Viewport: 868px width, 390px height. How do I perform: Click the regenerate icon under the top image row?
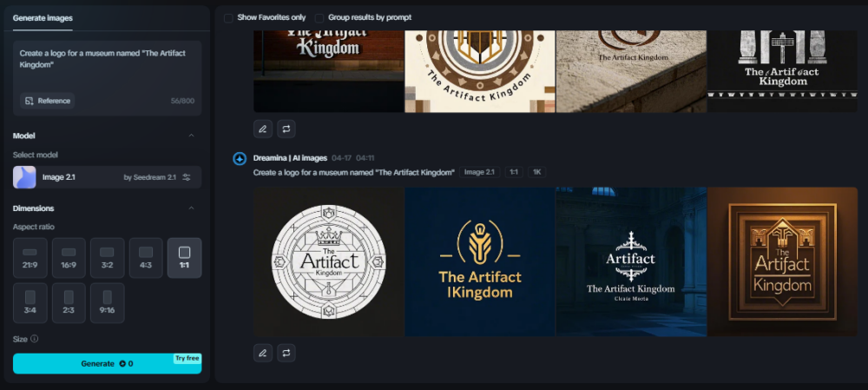tap(286, 129)
